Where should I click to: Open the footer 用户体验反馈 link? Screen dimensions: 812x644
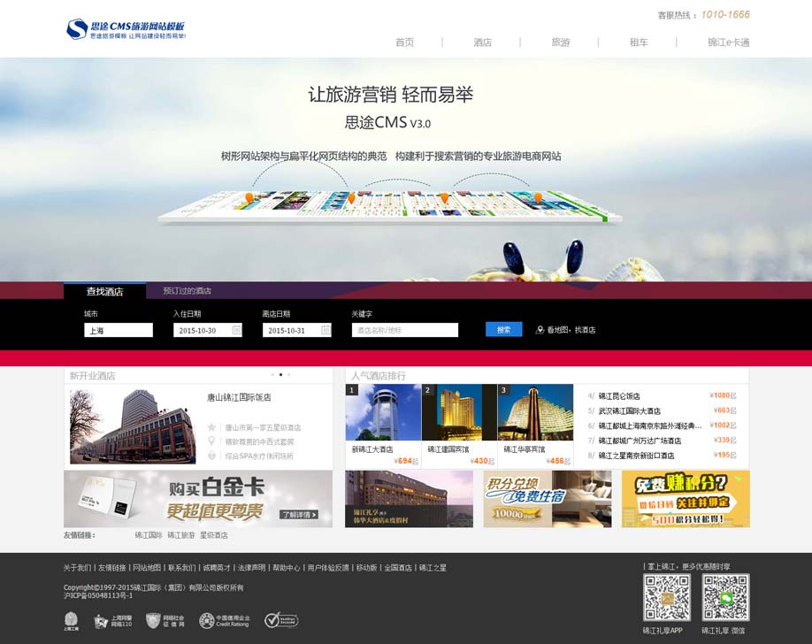pos(328,568)
